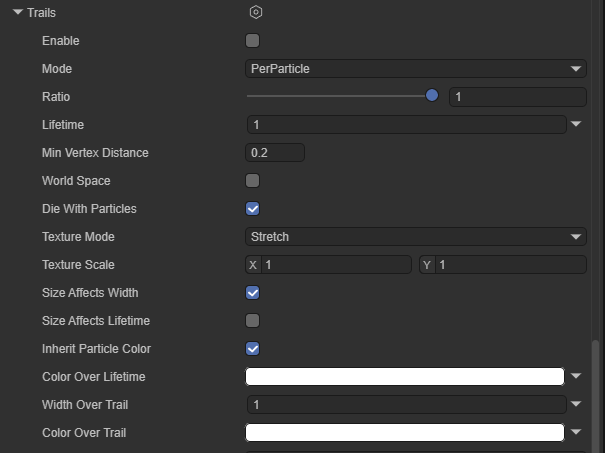Screen dimensions: 605x453
Task: Toggle the World Space checkbox
Action: coord(252,181)
